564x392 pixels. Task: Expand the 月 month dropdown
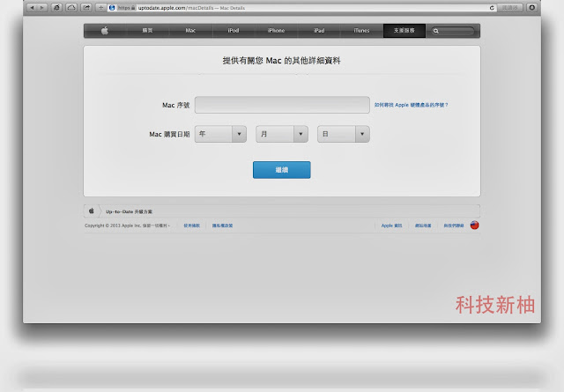coord(282,134)
